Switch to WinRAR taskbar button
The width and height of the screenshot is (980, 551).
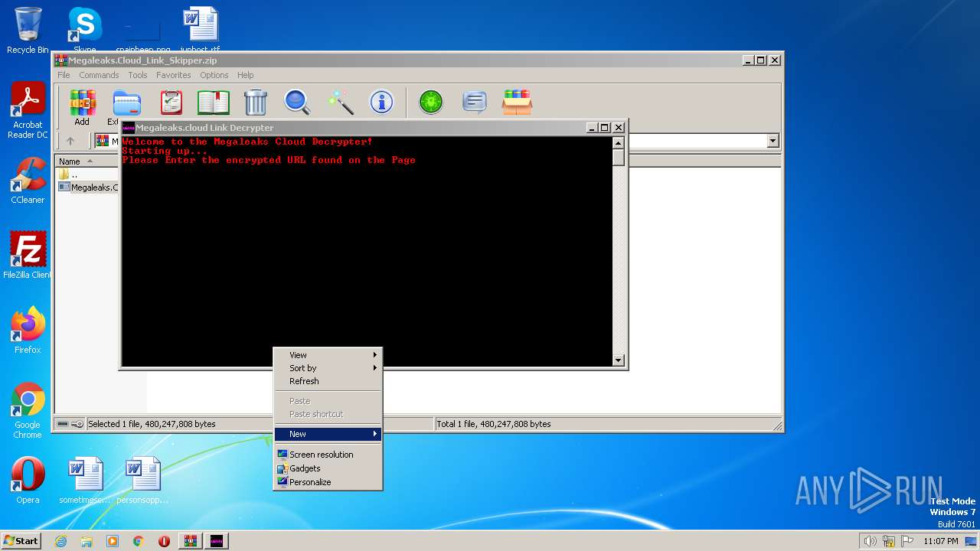point(190,541)
